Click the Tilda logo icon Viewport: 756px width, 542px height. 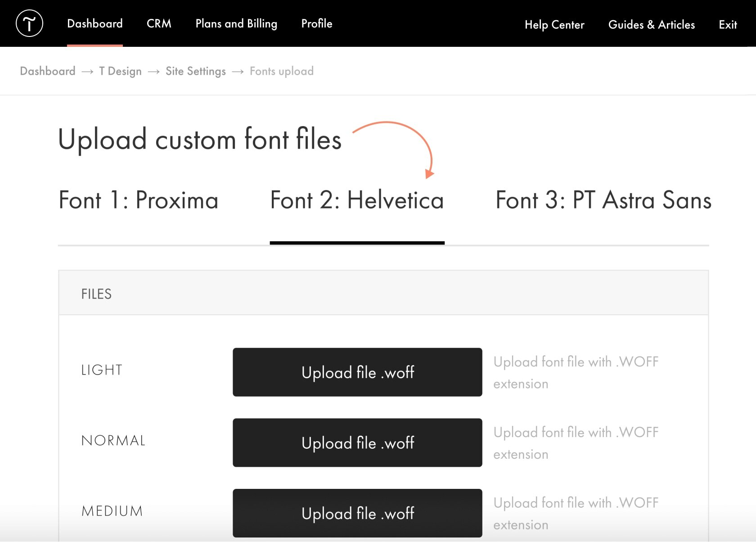point(29,23)
